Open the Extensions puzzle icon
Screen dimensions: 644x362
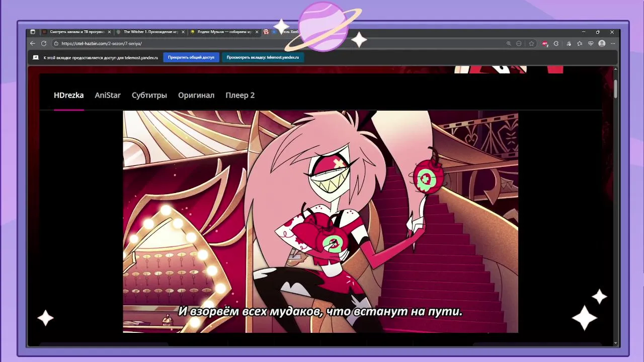pos(556,44)
